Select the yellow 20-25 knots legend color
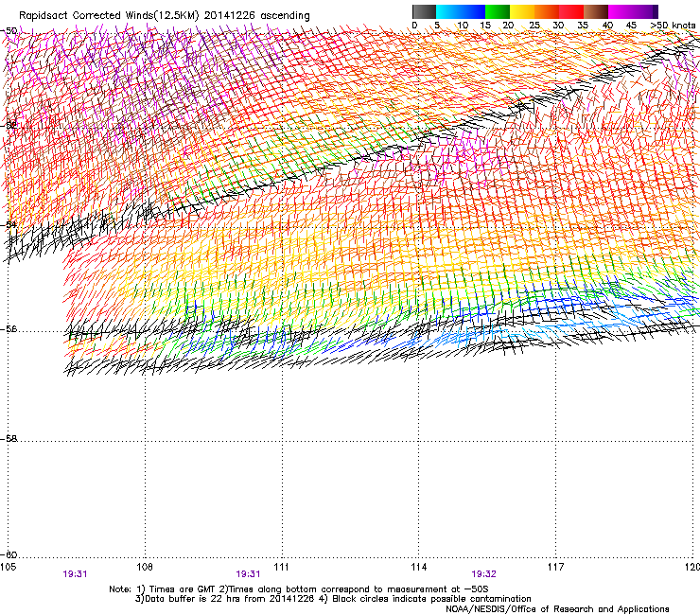 [522, 11]
